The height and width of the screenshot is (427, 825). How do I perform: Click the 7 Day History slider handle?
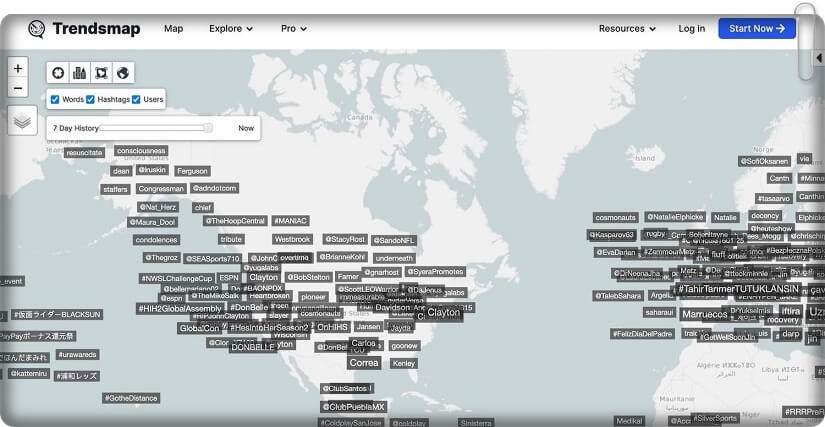(x=208, y=128)
